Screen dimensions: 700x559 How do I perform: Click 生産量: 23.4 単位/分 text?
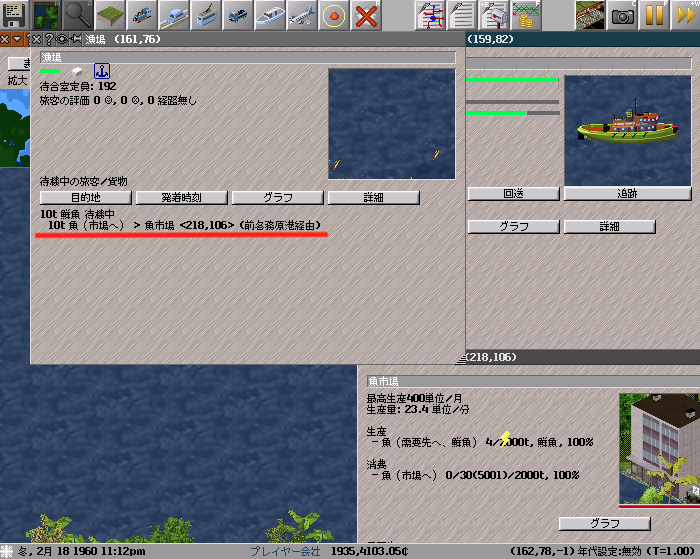[418, 409]
